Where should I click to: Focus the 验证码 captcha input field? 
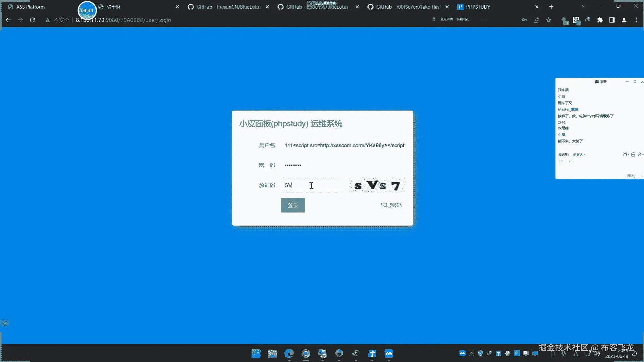[312, 185]
